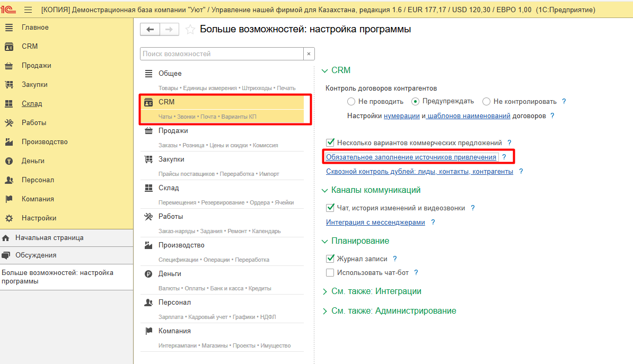Screen dimensions: 633x364
Task: Open the Деньги section icon in left sidebar
Action: (x=9, y=161)
